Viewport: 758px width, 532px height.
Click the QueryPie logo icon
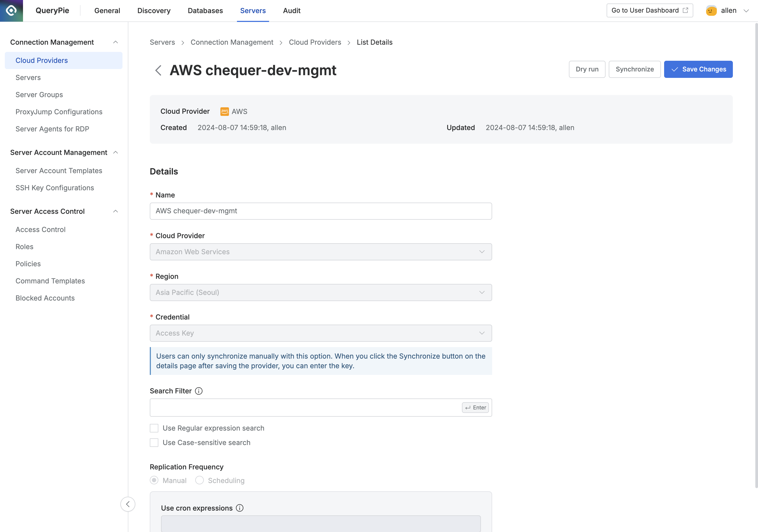[x=11, y=10]
